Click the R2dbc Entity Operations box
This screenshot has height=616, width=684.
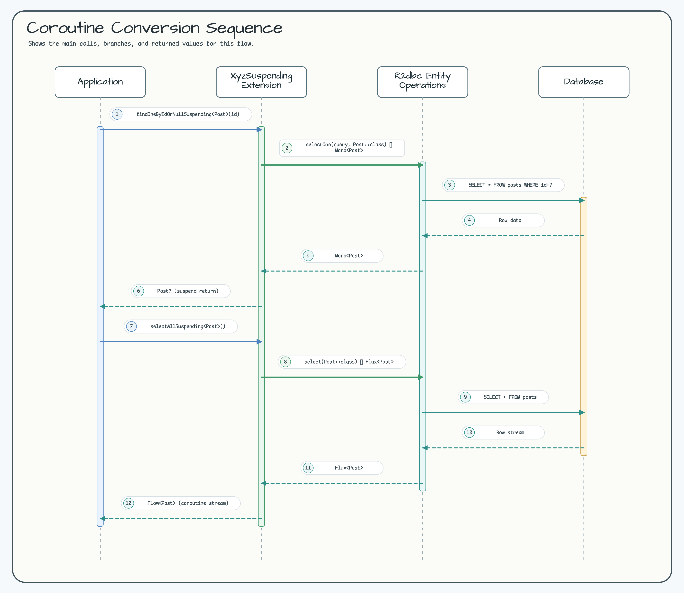[422, 82]
